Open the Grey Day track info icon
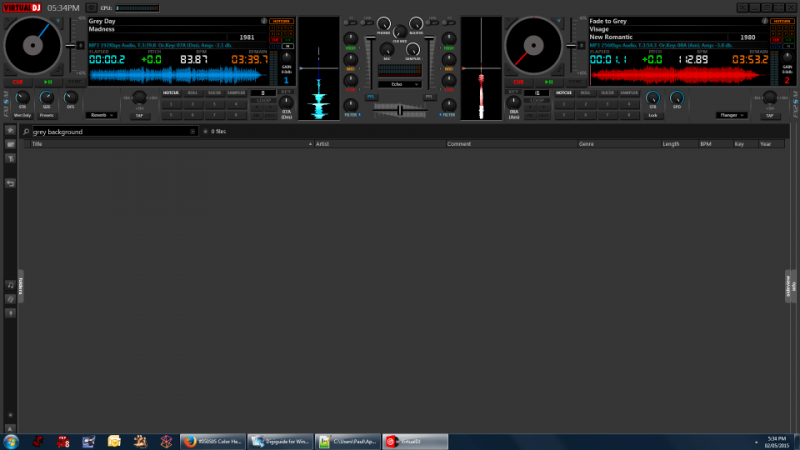The height and width of the screenshot is (450, 800). (264, 21)
